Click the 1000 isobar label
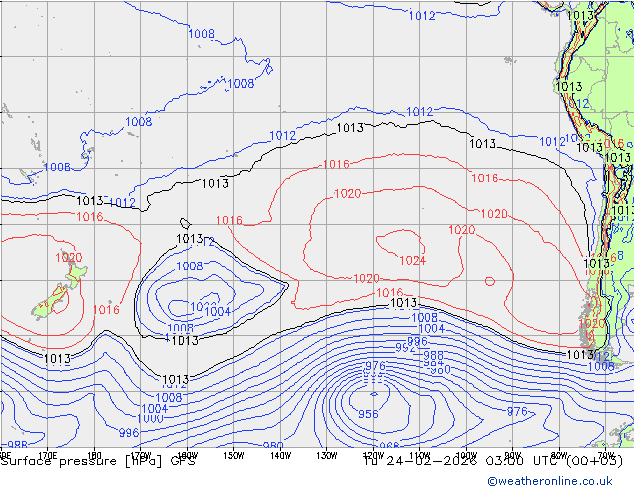Image resolution: width=634 pixels, height=490 pixels. click(150, 418)
